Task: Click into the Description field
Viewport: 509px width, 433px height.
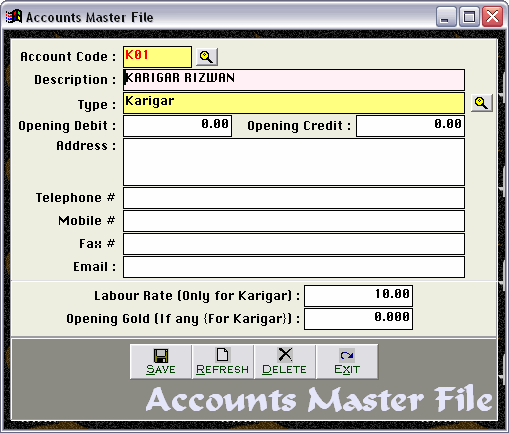Action: (x=294, y=80)
